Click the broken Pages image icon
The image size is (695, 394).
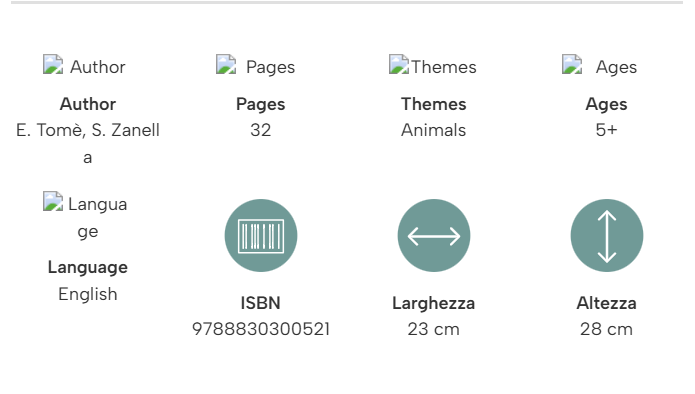pos(226,64)
